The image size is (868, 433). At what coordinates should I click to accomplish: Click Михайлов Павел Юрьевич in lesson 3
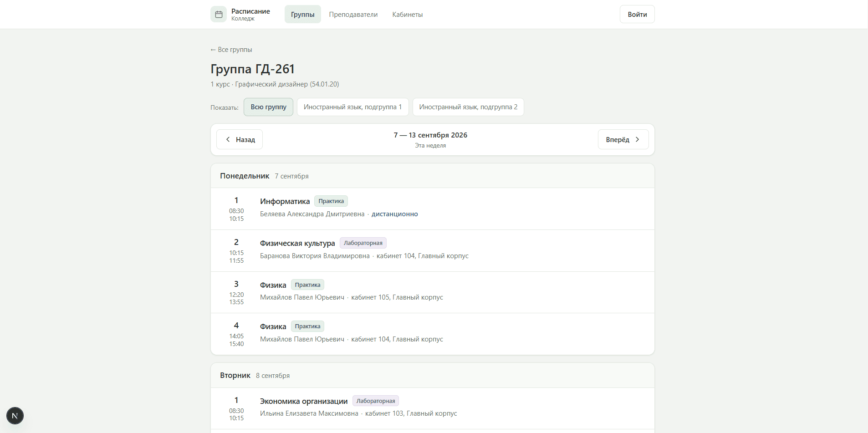point(302,297)
